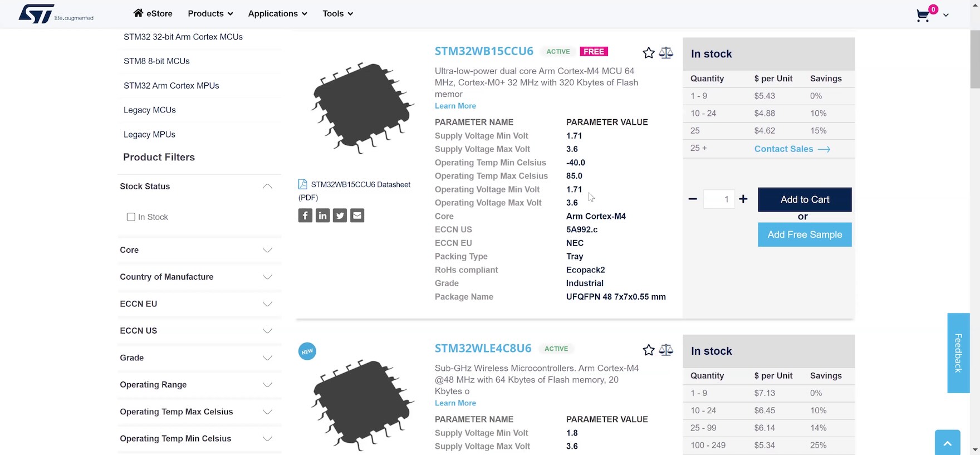Click the quantity input field

(719, 199)
